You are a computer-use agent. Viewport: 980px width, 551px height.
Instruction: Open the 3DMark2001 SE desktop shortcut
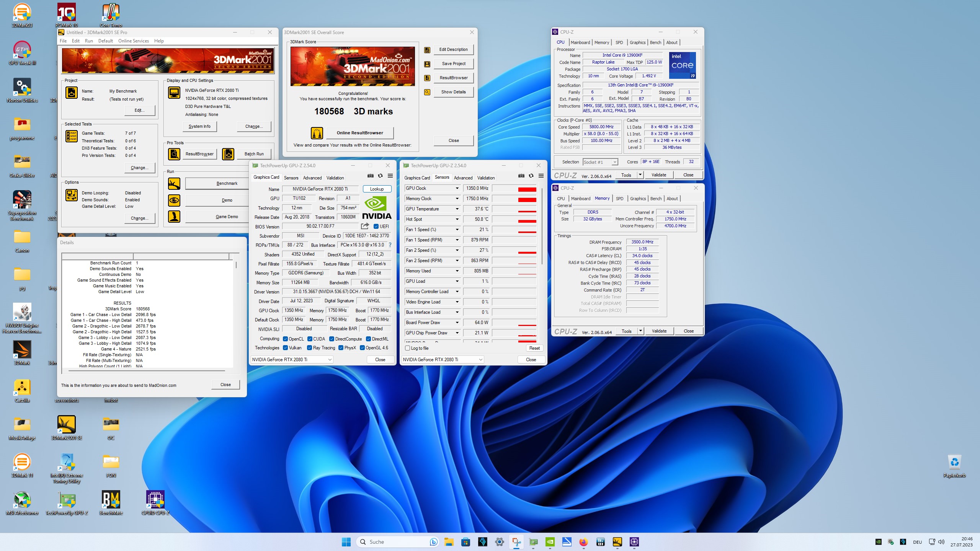[x=66, y=428]
